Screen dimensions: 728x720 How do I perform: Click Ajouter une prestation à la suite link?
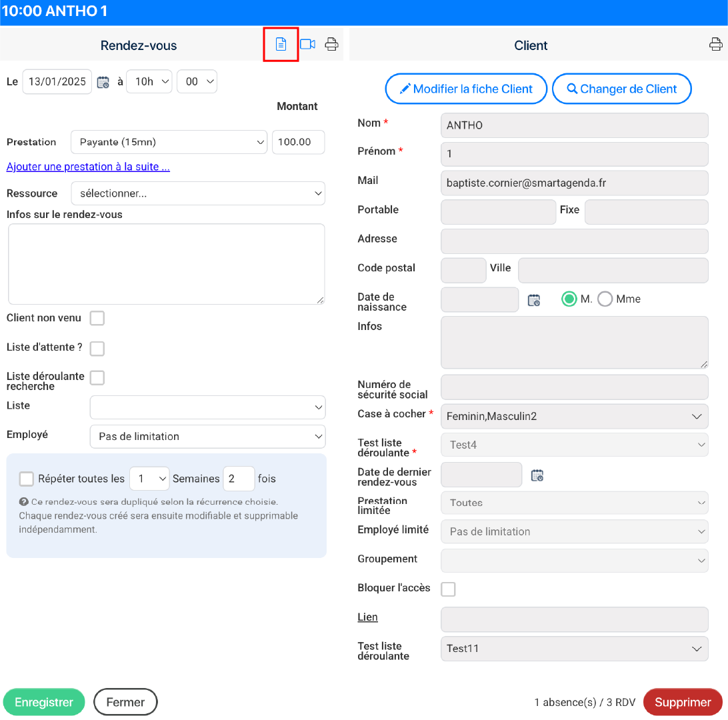pos(88,167)
